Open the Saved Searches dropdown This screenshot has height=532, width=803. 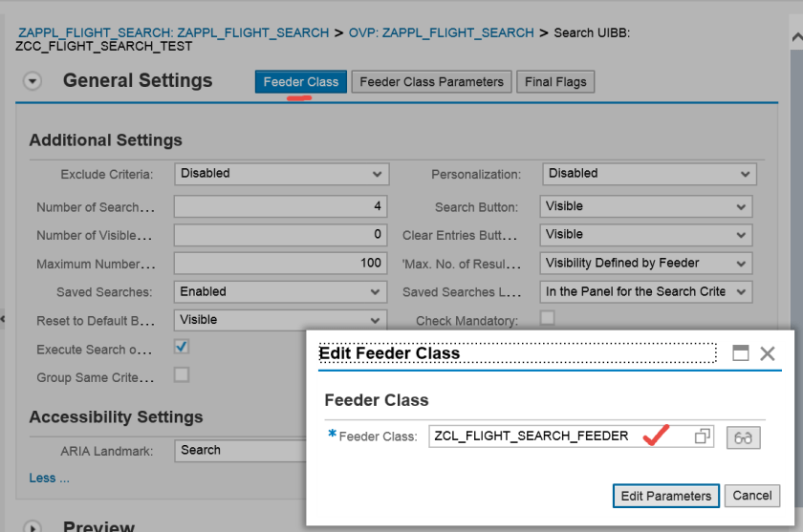pyautogui.click(x=281, y=292)
